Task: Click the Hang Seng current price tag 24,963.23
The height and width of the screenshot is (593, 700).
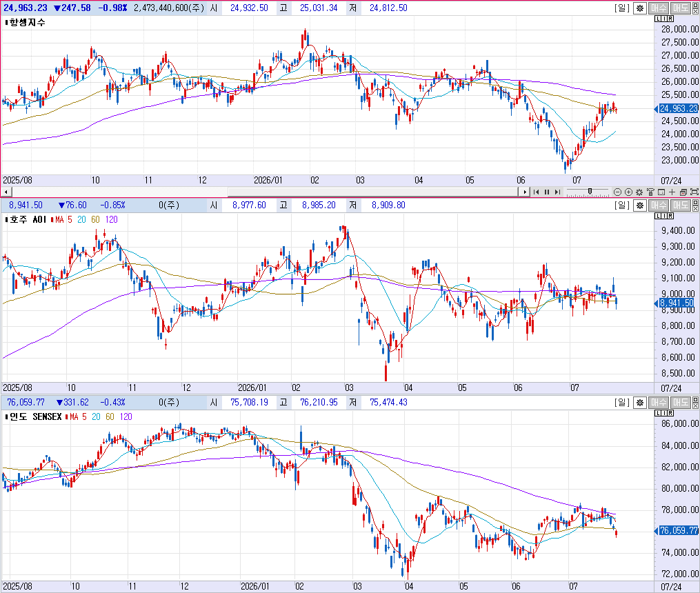Action: pos(678,108)
